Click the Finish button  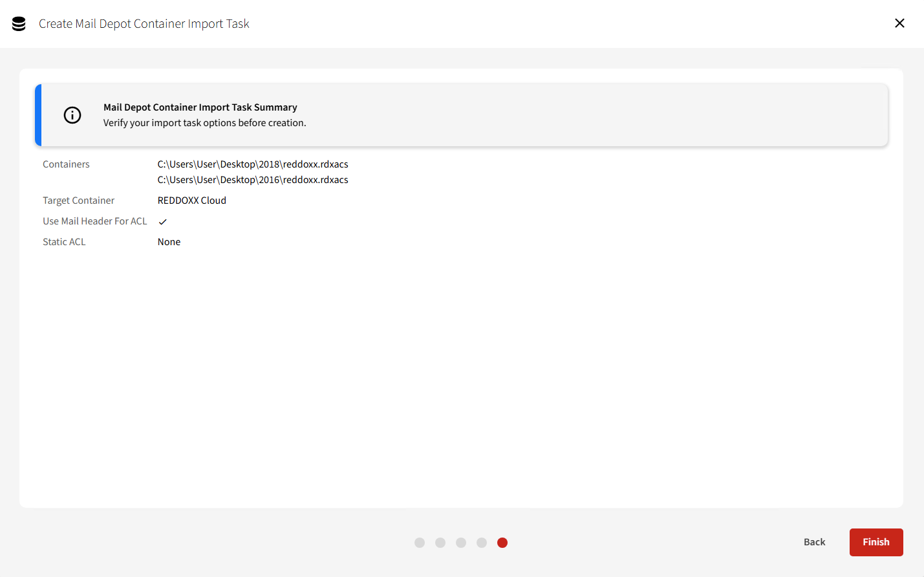[x=876, y=542]
